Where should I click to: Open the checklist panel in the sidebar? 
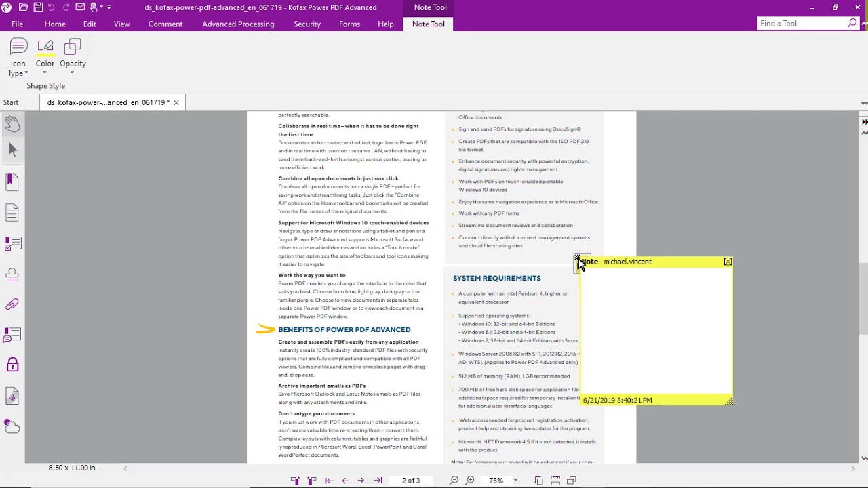[12, 243]
